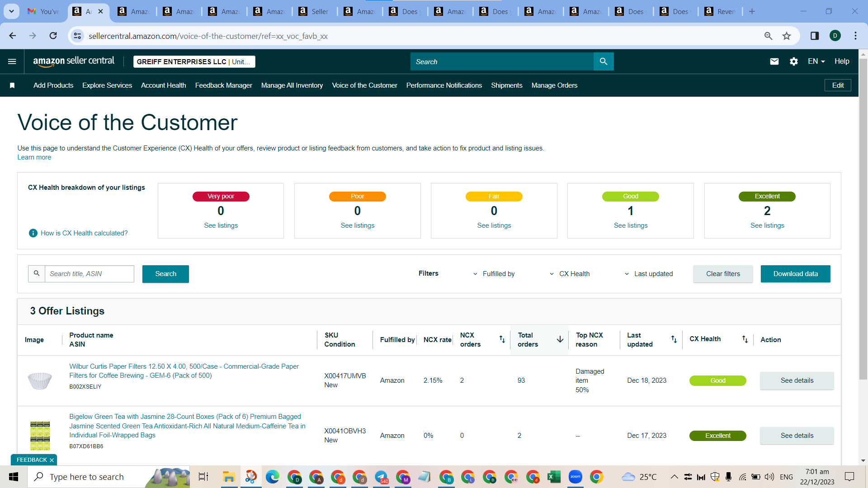Open Help in the top header
The width and height of the screenshot is (868, 488).
[x=842, y=61]
